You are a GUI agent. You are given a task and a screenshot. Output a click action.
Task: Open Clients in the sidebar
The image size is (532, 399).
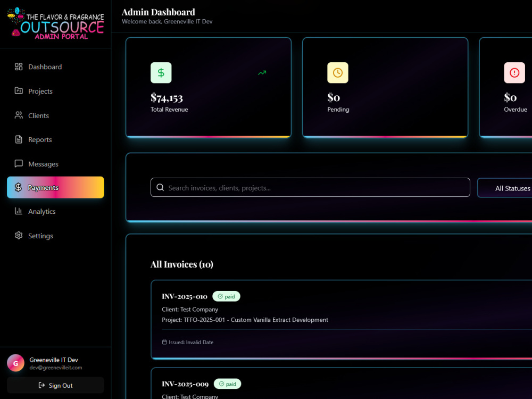(x=55, y=115)
